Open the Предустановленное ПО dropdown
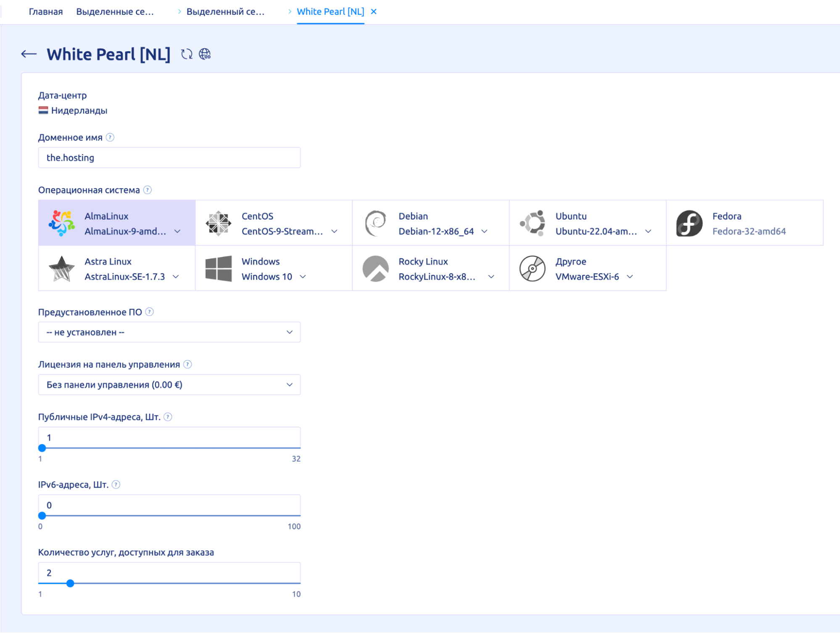Viewport: 840px width, 633px height. point(169,332)
